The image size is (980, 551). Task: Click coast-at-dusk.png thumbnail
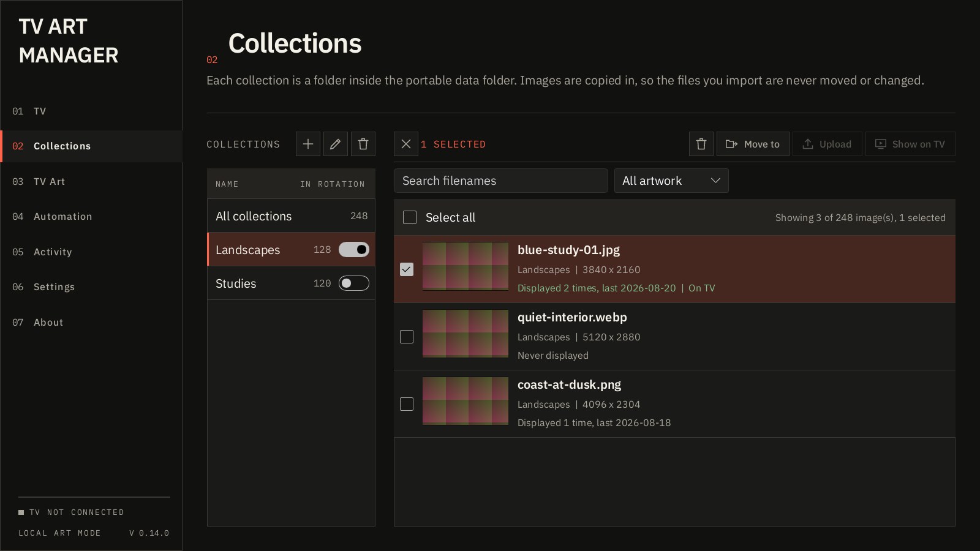(x=466, y=401)
